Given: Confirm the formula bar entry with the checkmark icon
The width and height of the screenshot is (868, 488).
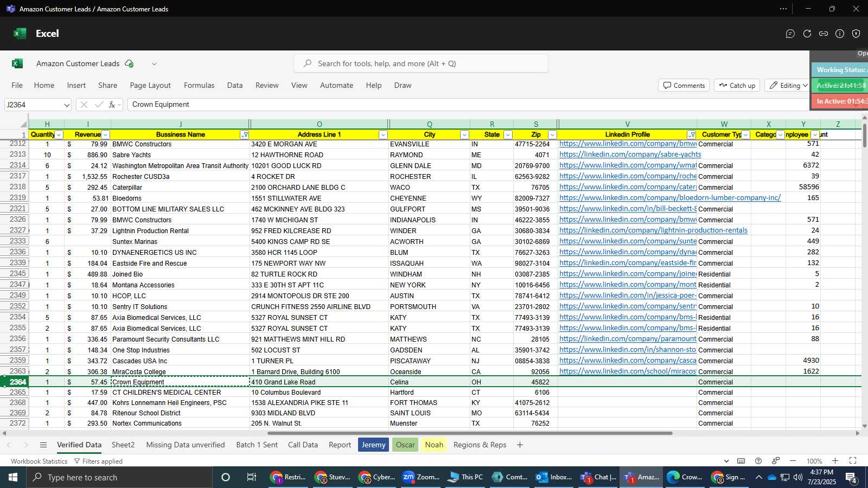Looking at the screenshot, I should pyautogui.click(x=99, y=105).
